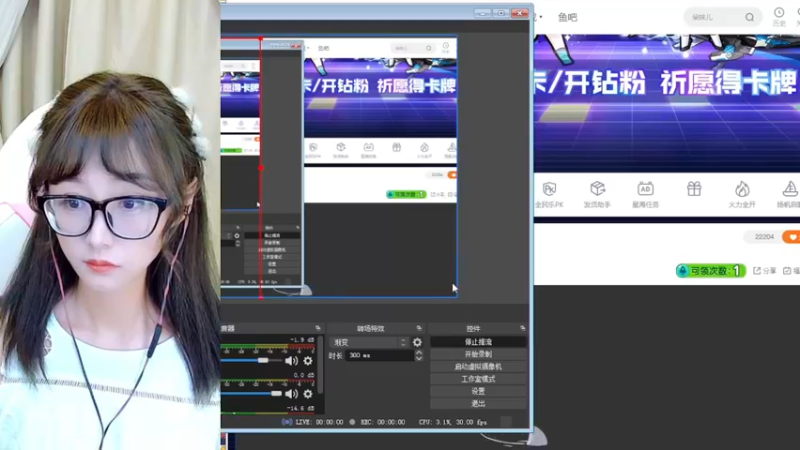Open gear settings for -1.9 dB channel
The width and height of the screenshot is (800, 450).
click(308, 361)
